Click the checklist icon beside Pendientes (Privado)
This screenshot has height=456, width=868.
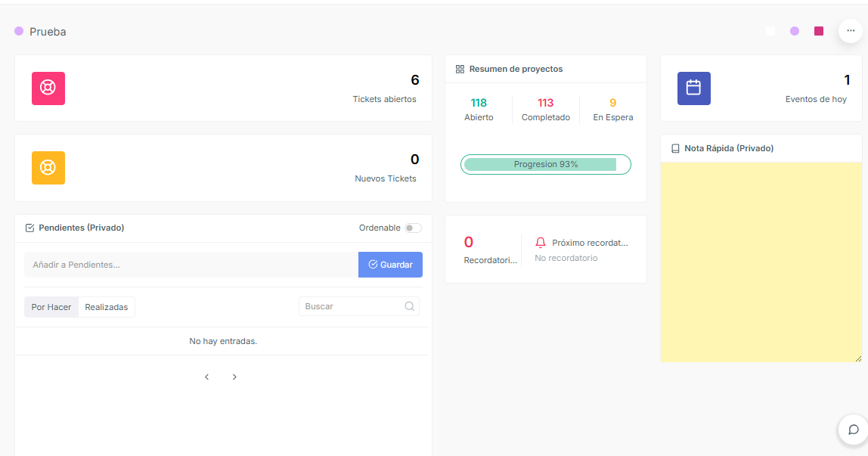(x=30, y=228)
